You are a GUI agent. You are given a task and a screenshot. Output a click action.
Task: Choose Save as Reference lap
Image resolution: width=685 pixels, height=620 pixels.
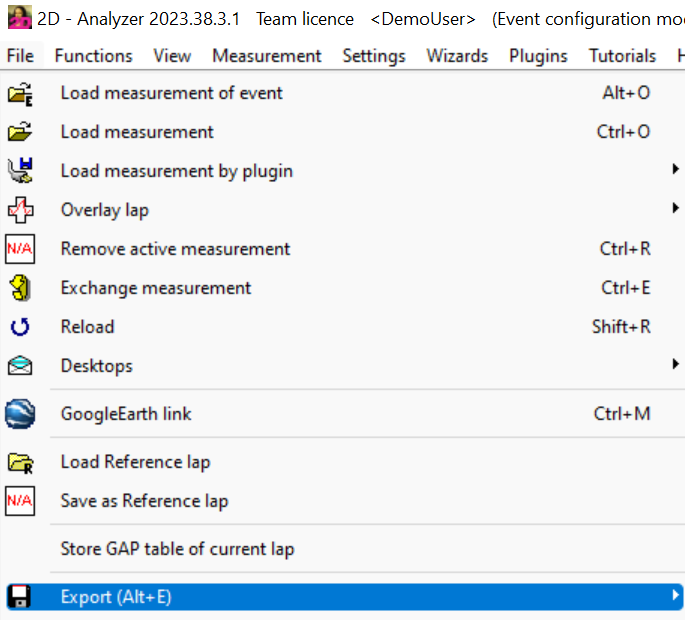pos(144,501)
